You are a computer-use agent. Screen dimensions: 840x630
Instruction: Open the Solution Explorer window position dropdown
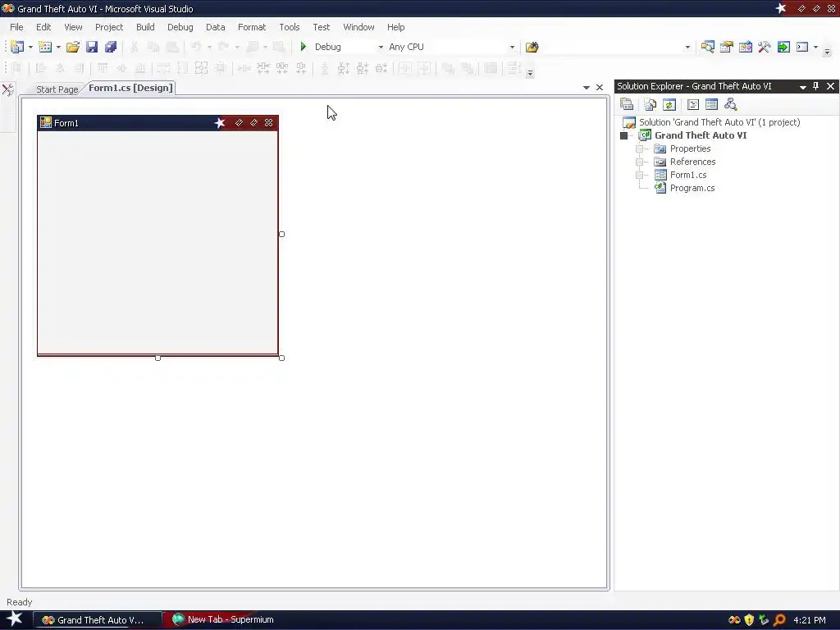pyautogui.click(x=802, y=87)
